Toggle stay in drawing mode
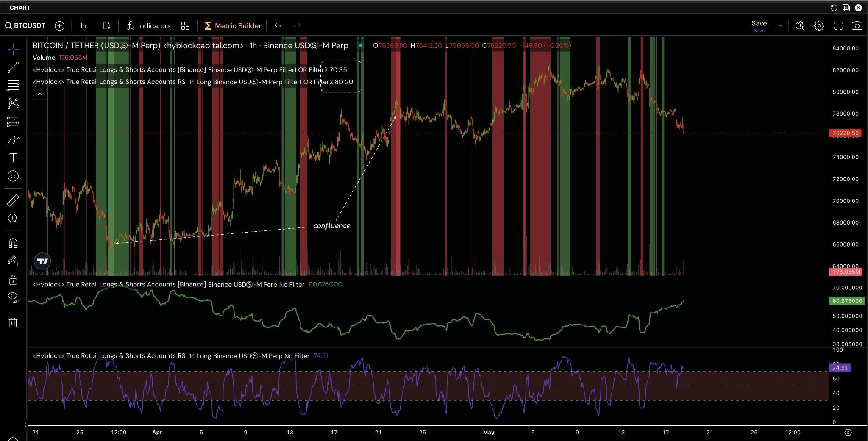Viewport: 868px width, 441px height. click(13, 261)
